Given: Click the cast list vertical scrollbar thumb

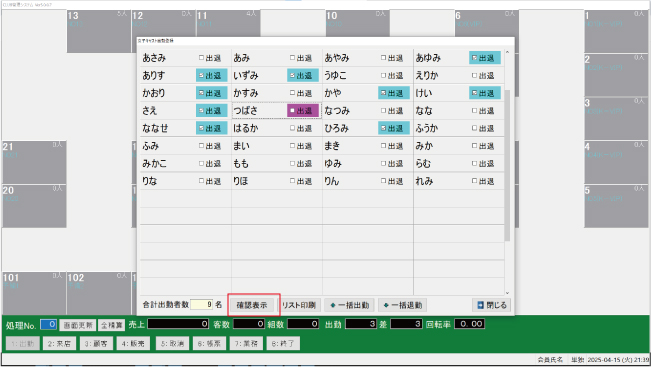Looking at the screenshot, I should click(507, 165).
